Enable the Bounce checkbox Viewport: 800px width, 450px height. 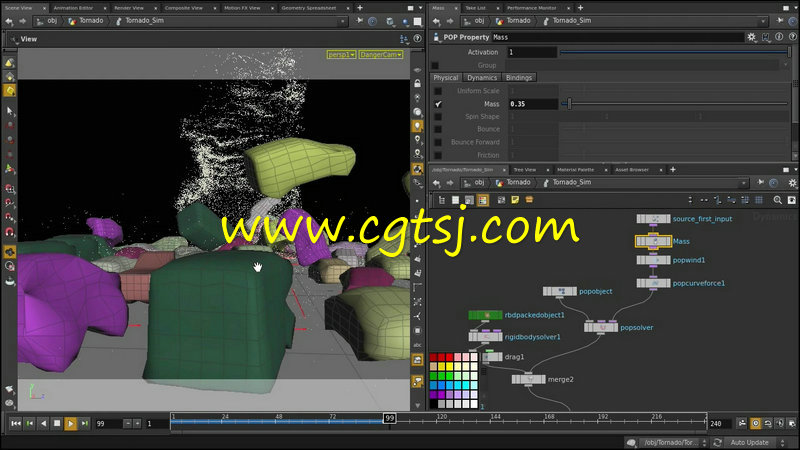[438, 130]
